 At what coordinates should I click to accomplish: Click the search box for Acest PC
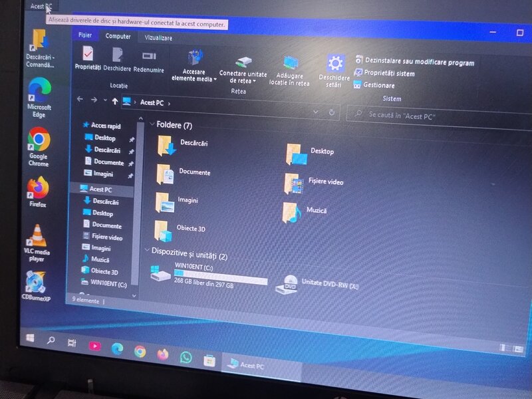[x=426, y=116]
